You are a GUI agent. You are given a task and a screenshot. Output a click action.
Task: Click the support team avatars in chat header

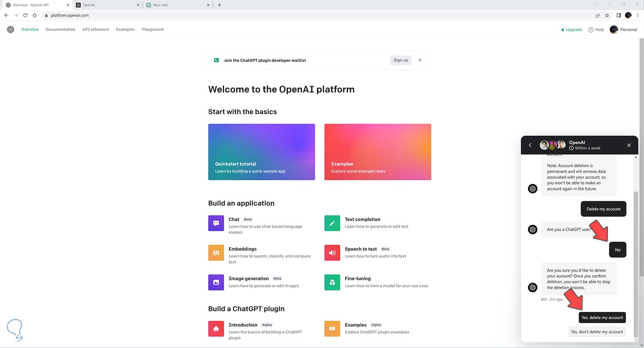[x=553, y=145]
